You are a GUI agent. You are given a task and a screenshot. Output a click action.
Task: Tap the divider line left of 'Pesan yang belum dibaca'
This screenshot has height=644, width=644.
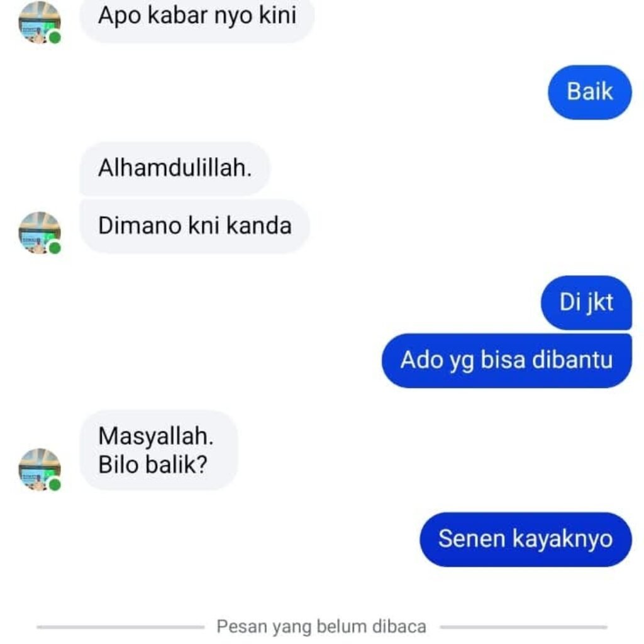120,627
